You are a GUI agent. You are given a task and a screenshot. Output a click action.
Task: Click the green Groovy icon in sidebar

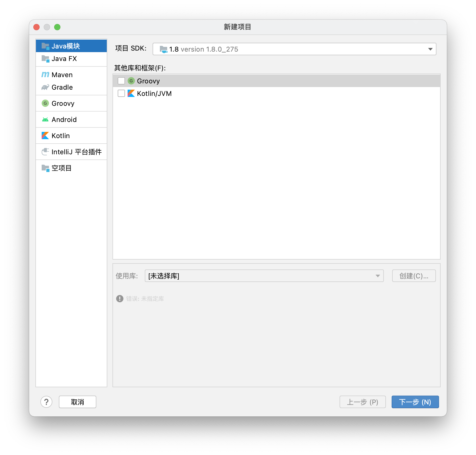[45, 103]
